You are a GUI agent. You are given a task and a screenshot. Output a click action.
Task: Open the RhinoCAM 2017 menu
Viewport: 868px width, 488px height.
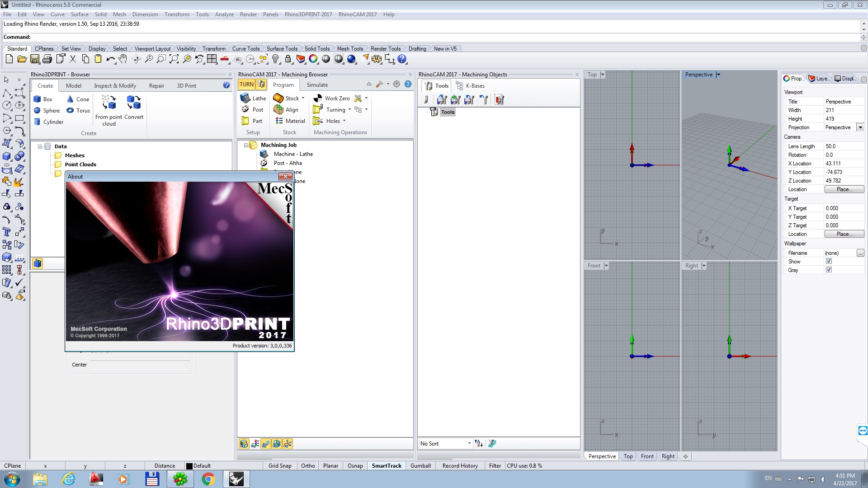click(357, 14)
